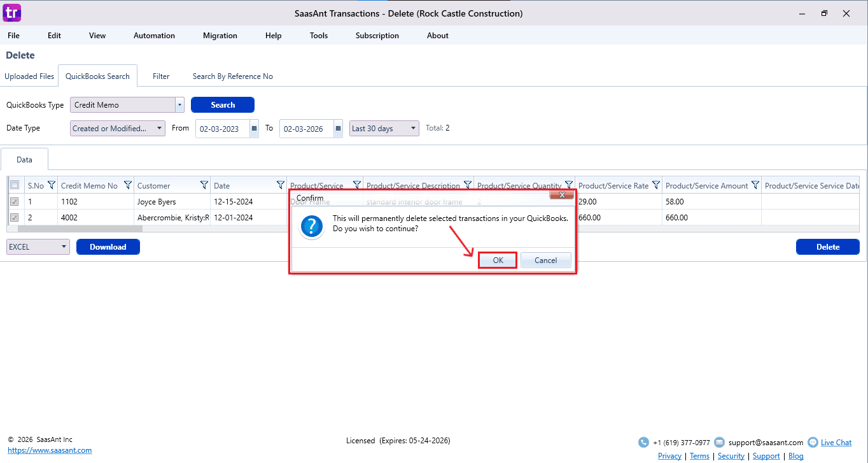868x463 pixels.
Task: Click the 58.00 amount cell
Action: (x=712, y=202)
